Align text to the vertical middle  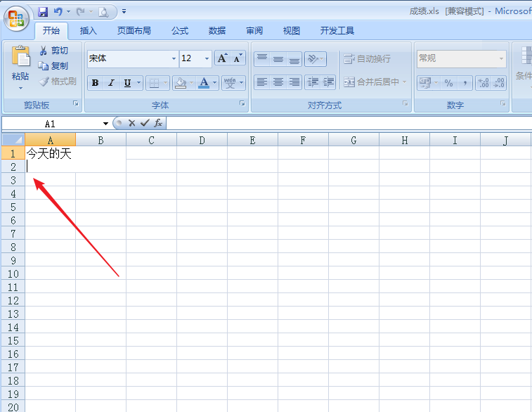[x=278, y=59]
